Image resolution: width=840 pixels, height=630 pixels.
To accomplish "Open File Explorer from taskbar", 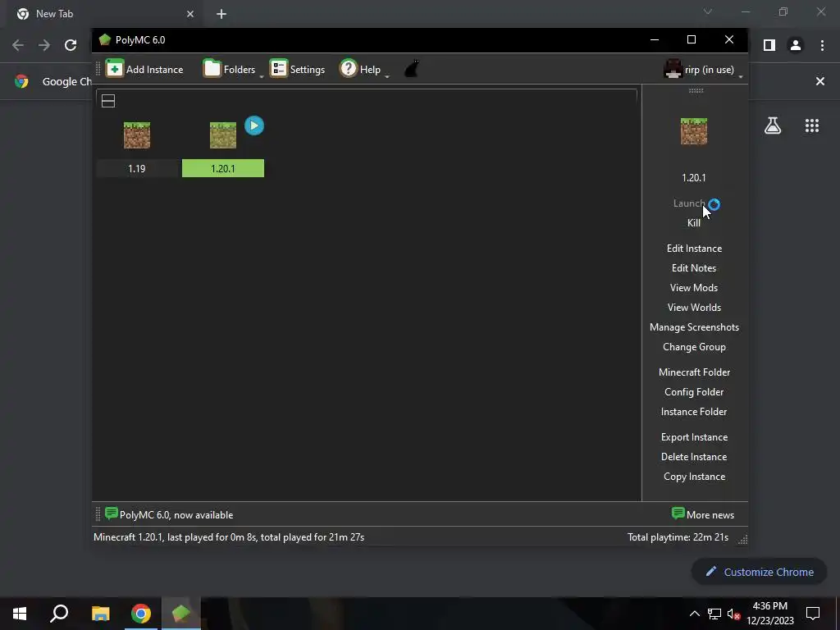I will [100, 614].
